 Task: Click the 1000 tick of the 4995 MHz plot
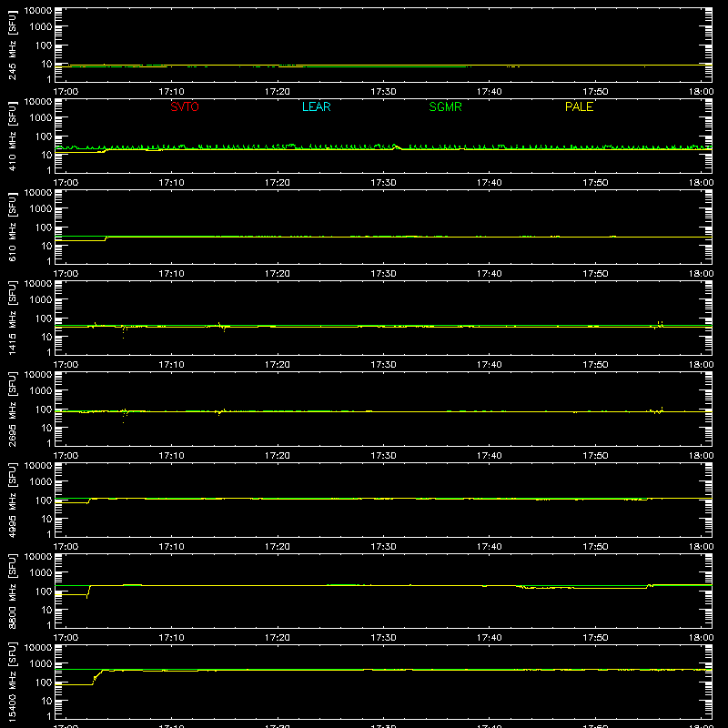coord(41,482)
